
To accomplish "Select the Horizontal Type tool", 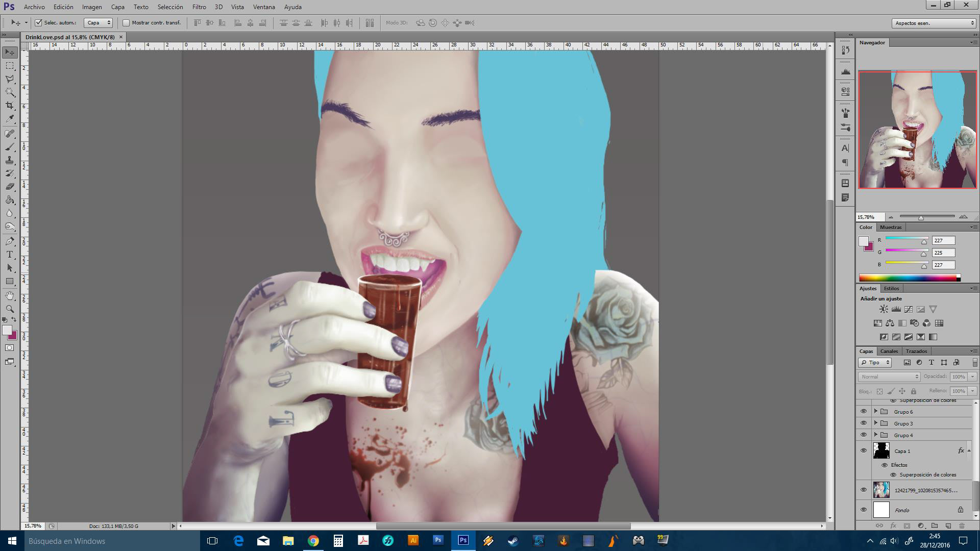I will point(10,254).
